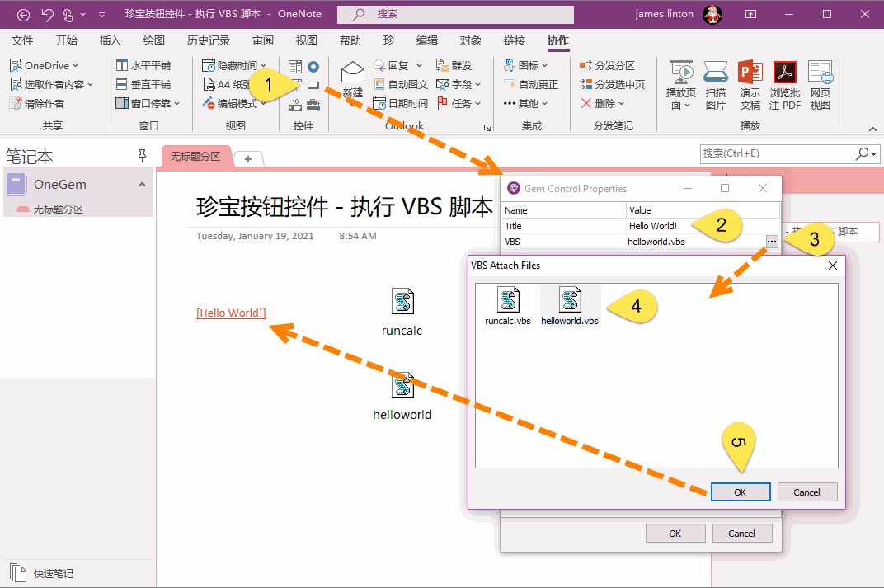
Task: Insert a list box control from 控件 group
Action: point(295,67)
